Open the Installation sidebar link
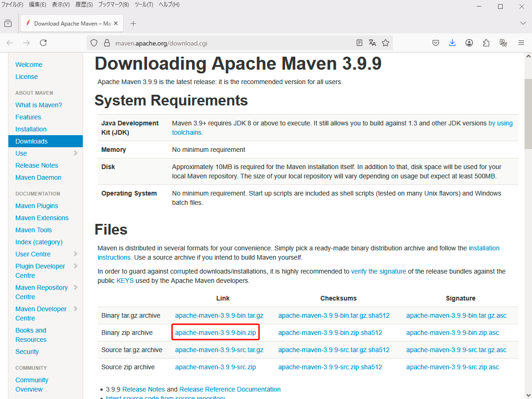The height and width of the screenshot is (399, 532). (x=31, y=129)
